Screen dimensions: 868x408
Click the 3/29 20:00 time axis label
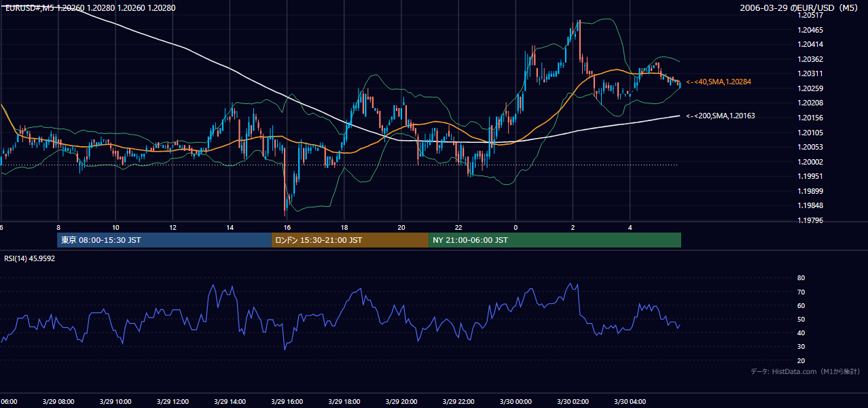pos(401,401)
